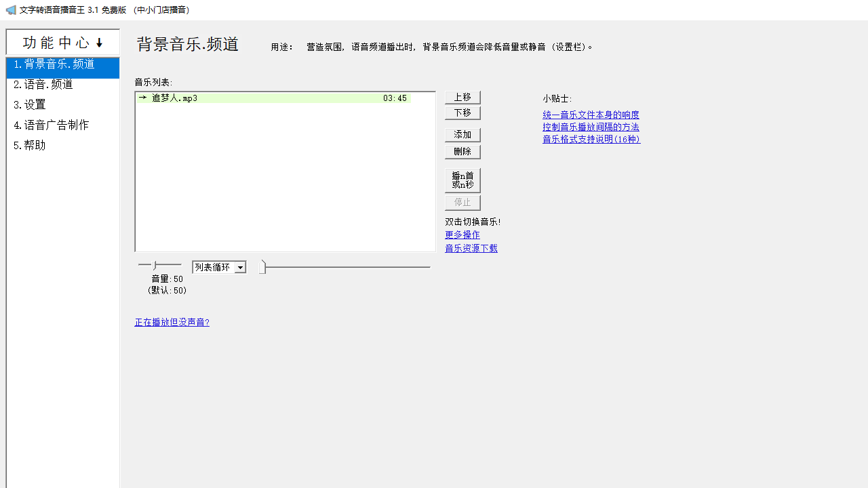Open tip 统一音乐文件本身的响度
The width and height of the screenshot is (868, 488).
click(591, 115)
